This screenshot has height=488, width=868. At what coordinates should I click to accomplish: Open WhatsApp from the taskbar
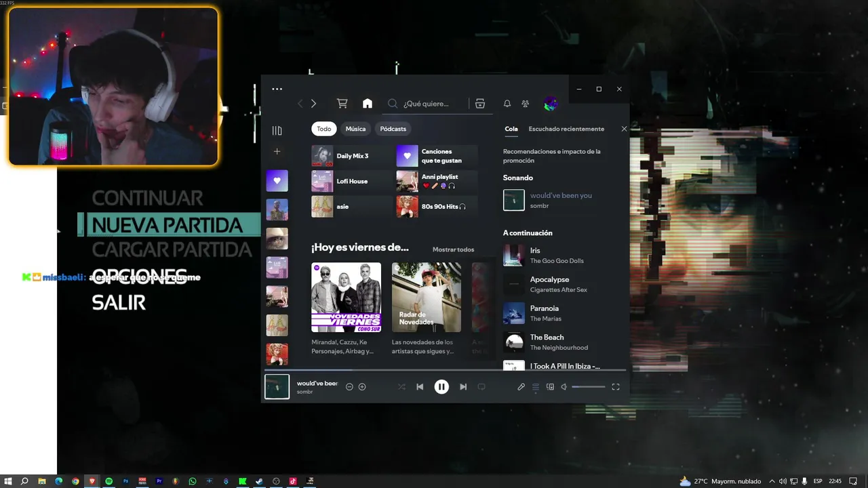pyautogui.click(x=193, y=481)
